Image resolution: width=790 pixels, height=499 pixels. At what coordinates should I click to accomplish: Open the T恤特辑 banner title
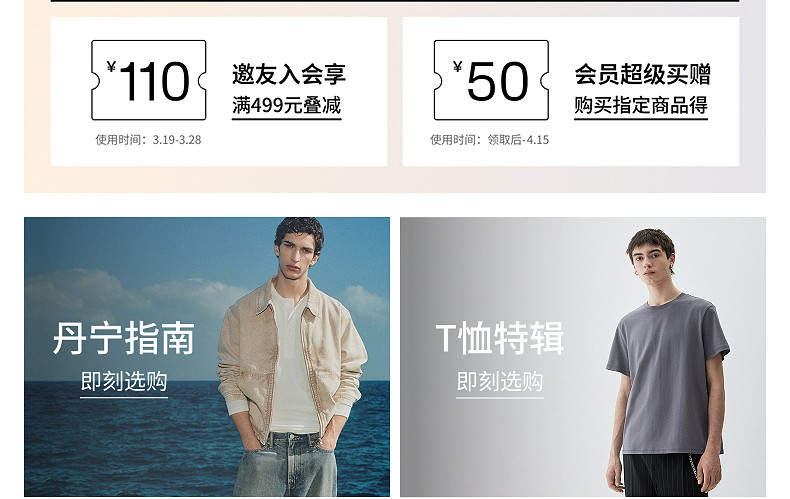[499, 338]
